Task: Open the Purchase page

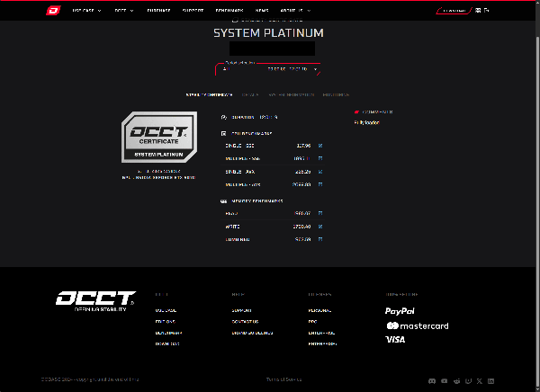Action: coord(158,11)
